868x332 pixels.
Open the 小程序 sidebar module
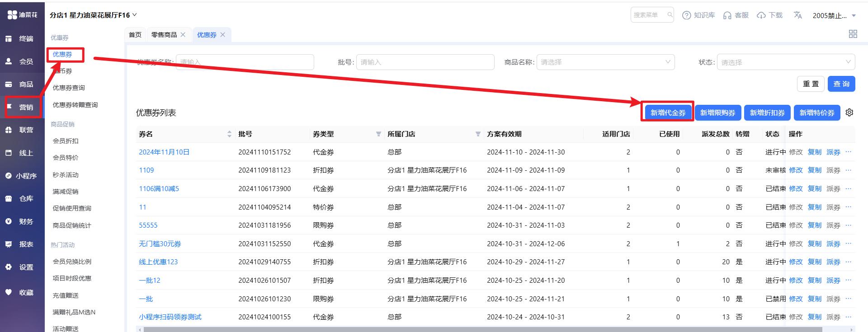pyautogui.click(x=22, y=176)
